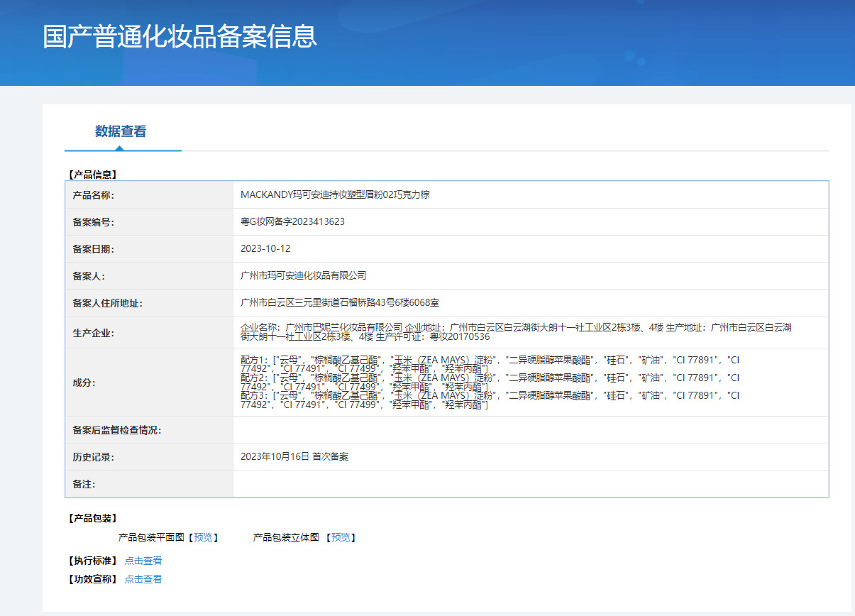Click 点击查看 next to 执行标准
The image size is (855, 616).
click(143, 561)
